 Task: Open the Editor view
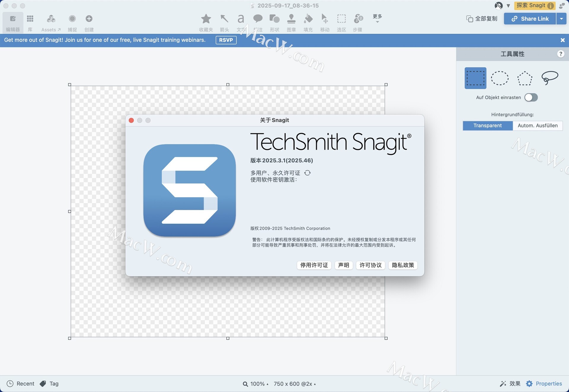click(x=13, y=23)
